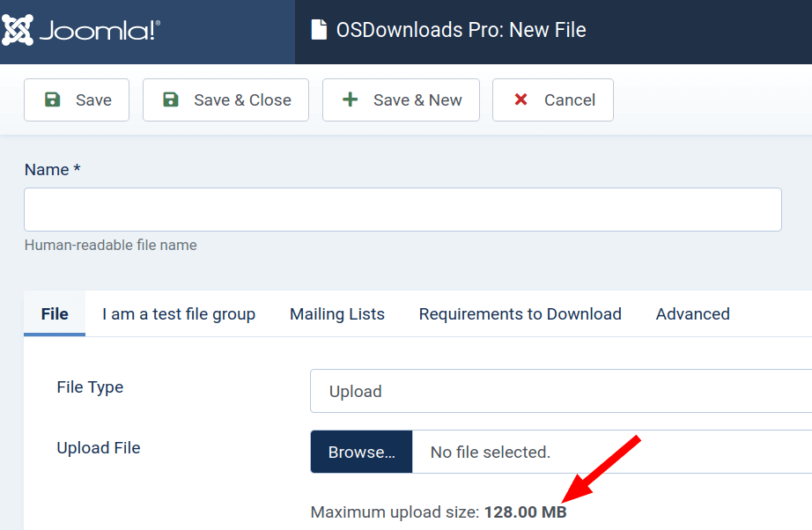Click the red X icon on Cancel
The height and width of the screenshot is (530, 812).
520,99
